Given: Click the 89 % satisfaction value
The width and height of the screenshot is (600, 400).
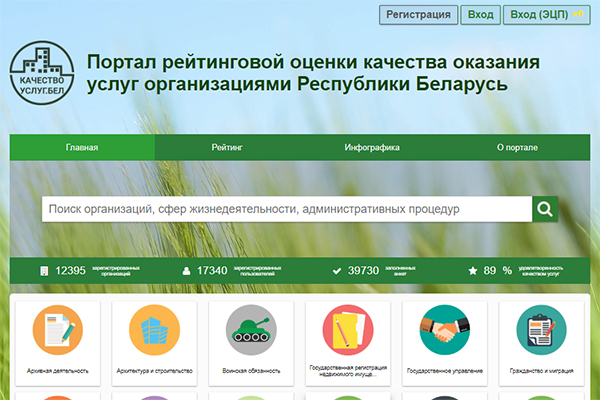Looking at the screenshot, I should 497,271.
